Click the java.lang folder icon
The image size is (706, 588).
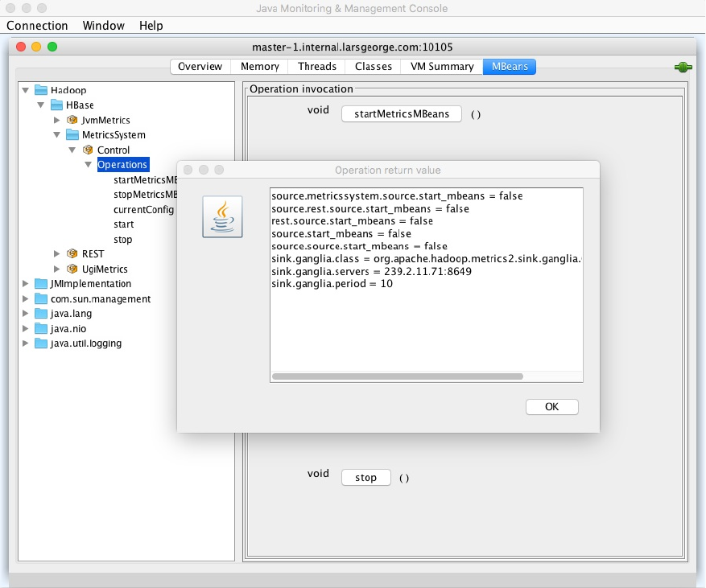click(x=41, y=313)
